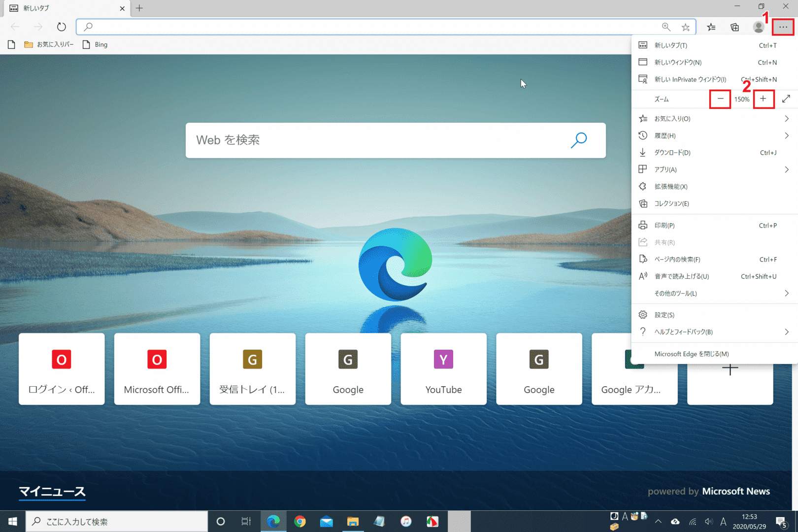Open the お気に入りバー folder

pyautogui.click(x=49, y=45)
